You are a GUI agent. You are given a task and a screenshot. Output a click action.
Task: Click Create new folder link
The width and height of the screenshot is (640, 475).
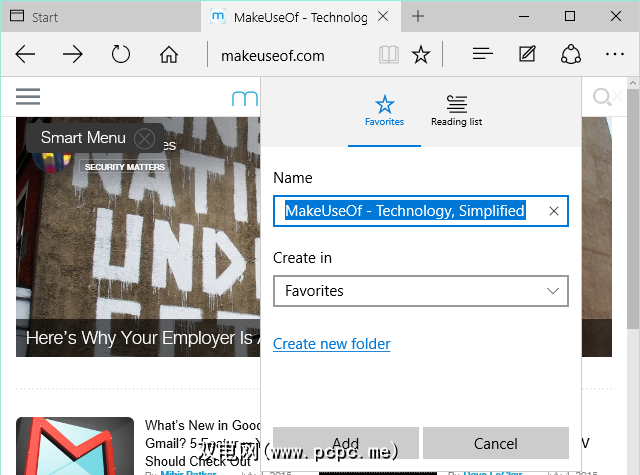click(x=331, y=344)
